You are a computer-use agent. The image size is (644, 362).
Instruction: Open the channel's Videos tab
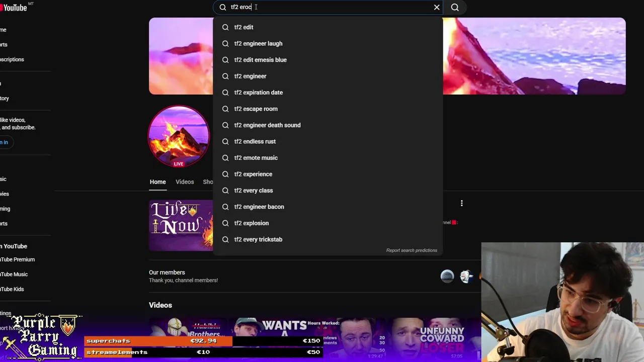click(x=185, y=182)
